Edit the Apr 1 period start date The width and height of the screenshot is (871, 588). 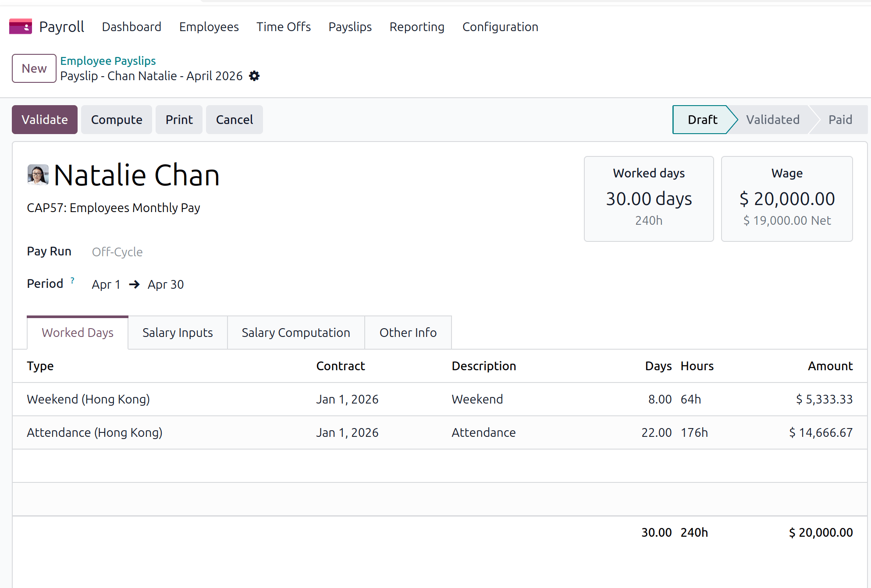[106, 284]
